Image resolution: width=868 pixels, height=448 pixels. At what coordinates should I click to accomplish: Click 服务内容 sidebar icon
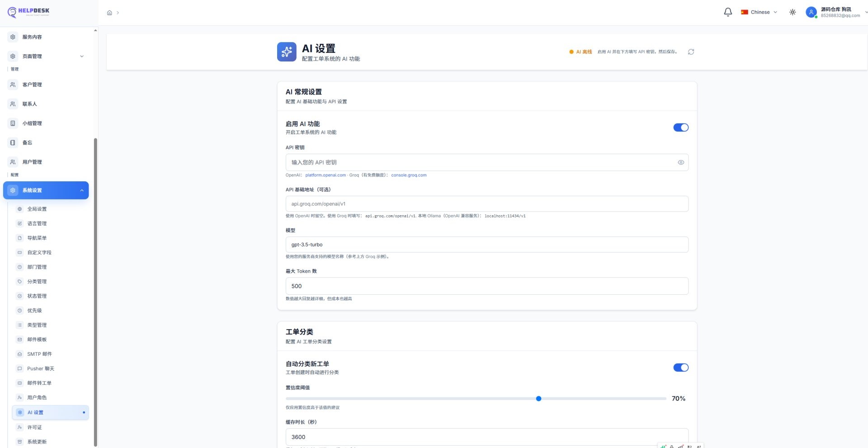click(x=13, y=37)
